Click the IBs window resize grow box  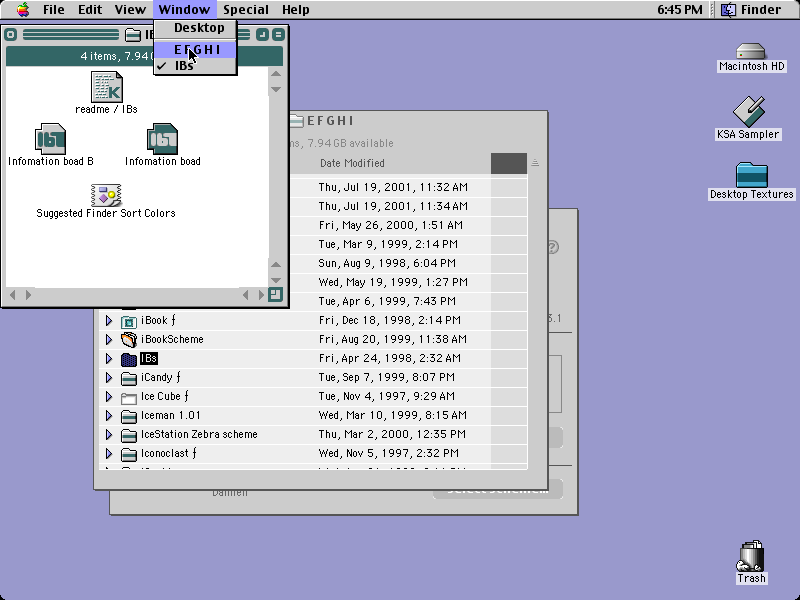click(x=276, y=295)
